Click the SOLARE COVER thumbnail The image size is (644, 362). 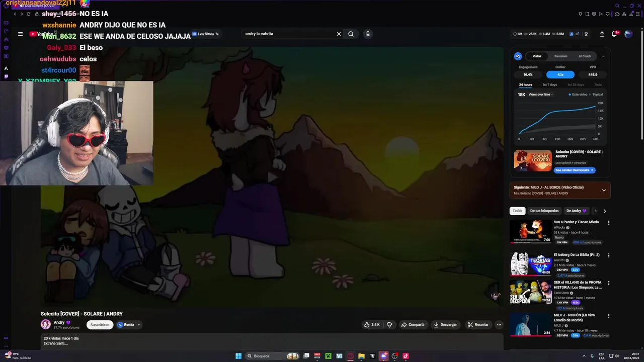(533, 161)
